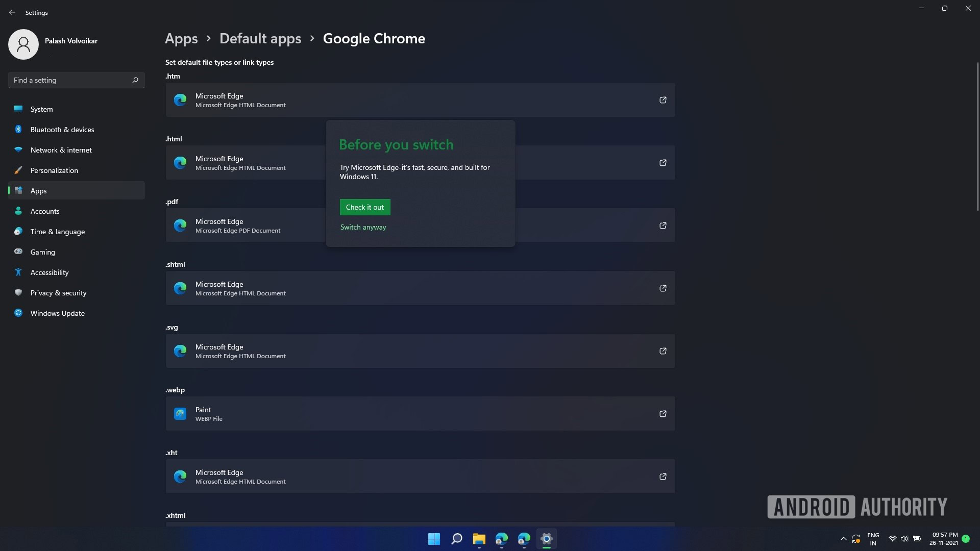Click the Paint icon for .webp
This screenshot has width=980, height=551.
click(x=180, y=413)
